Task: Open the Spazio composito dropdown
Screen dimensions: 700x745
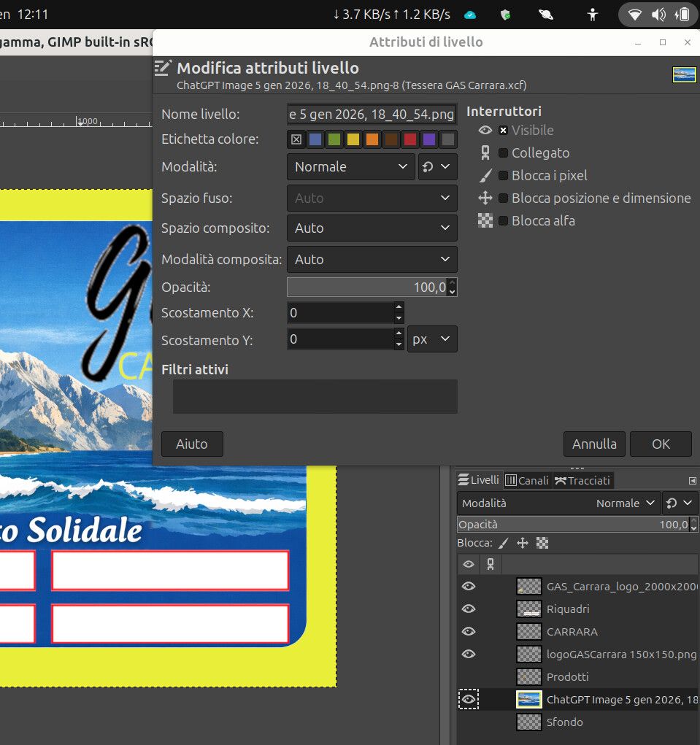Action: point(372,228)
